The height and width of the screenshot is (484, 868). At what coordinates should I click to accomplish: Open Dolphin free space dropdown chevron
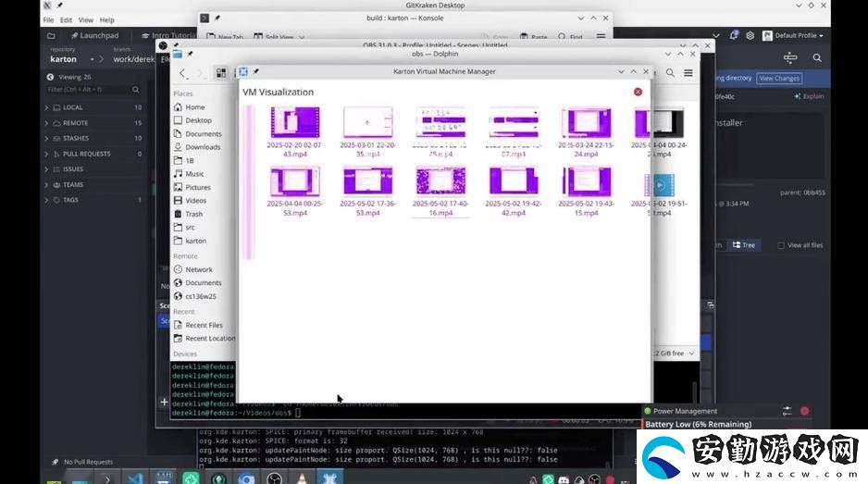[x=692, y=353]
